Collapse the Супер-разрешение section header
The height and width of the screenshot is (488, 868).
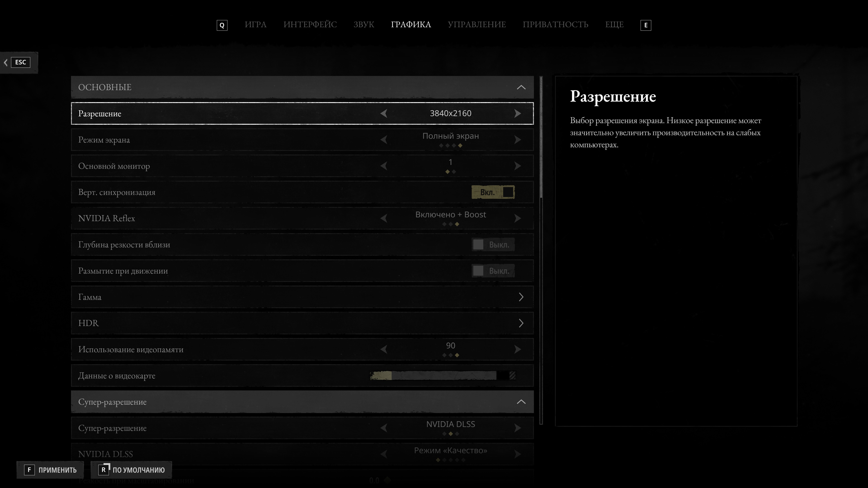pos(521,402)
